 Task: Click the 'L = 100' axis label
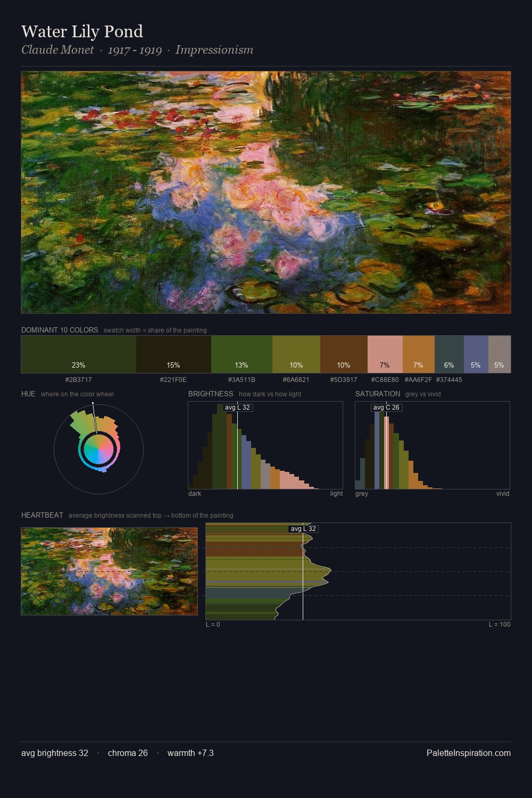pos(500,625)
